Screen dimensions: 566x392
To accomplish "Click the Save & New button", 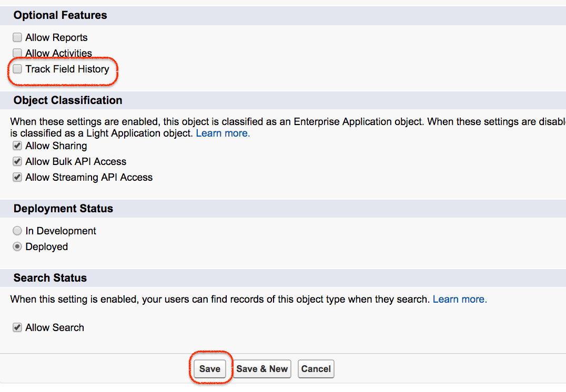I will pos(261,368).
